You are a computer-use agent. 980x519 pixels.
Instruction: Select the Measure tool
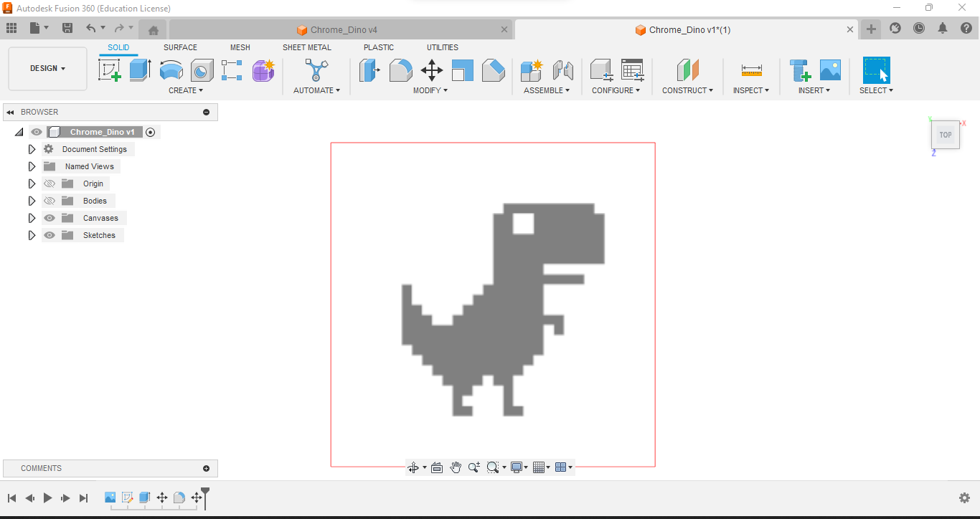[751, 70]
